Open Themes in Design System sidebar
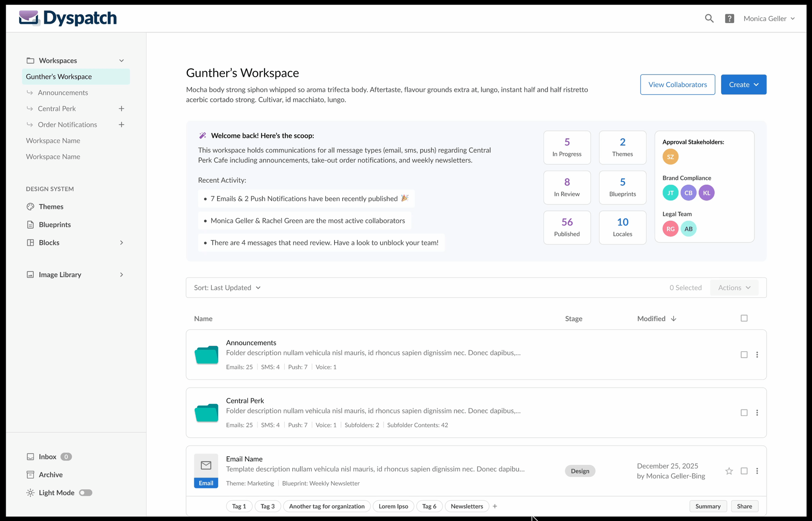The height and width of the screenshot is (521, 812). click(x=51, y=207)
